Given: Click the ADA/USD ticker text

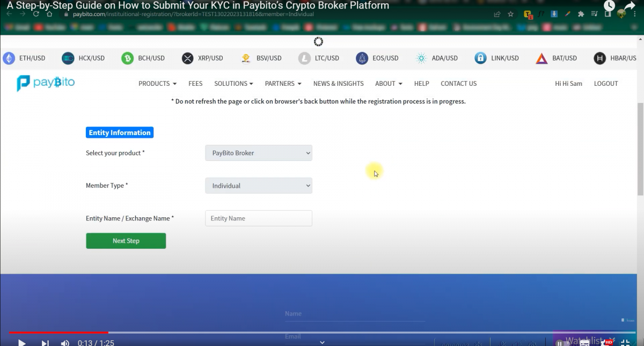Looking at the screenshot, I should coord(445,58).
